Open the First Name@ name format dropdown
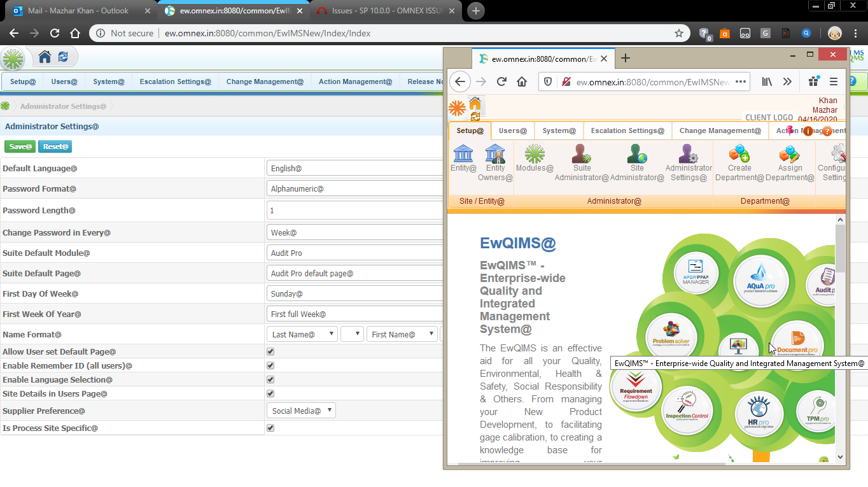Image resolution: width=868 pixels, height=487 pixels. pos(402,334)
